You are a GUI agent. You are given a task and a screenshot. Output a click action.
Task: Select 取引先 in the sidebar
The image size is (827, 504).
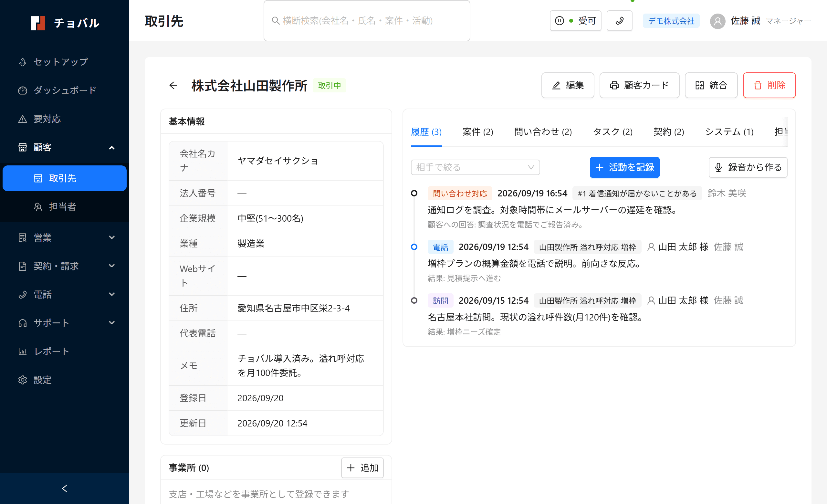pos(64,178)
